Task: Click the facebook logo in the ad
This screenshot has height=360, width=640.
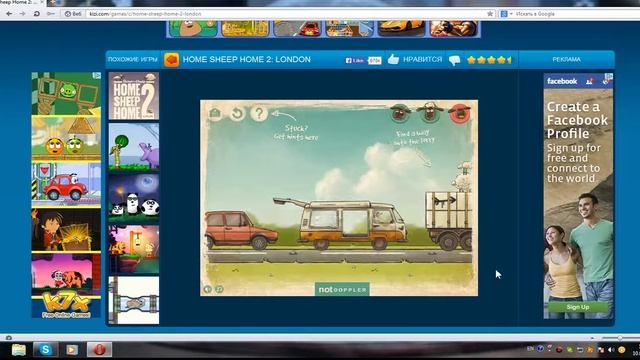Action: click(562, 81)
